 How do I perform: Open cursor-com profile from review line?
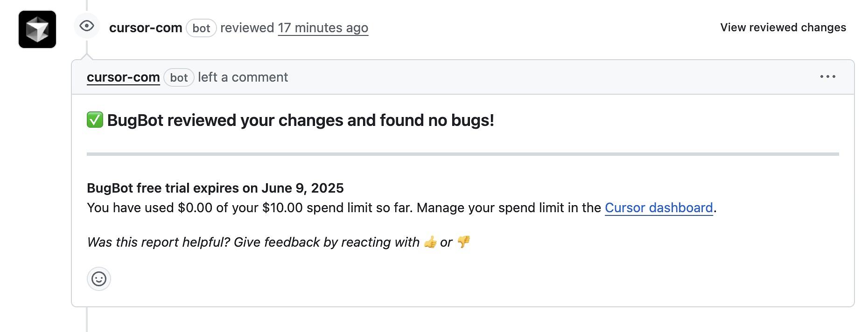[146, 28]
